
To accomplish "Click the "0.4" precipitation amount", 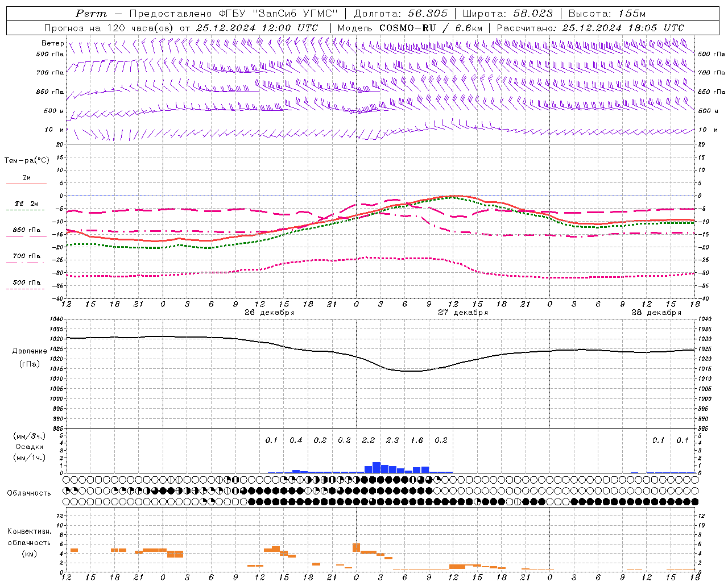I will coord(296,440).
